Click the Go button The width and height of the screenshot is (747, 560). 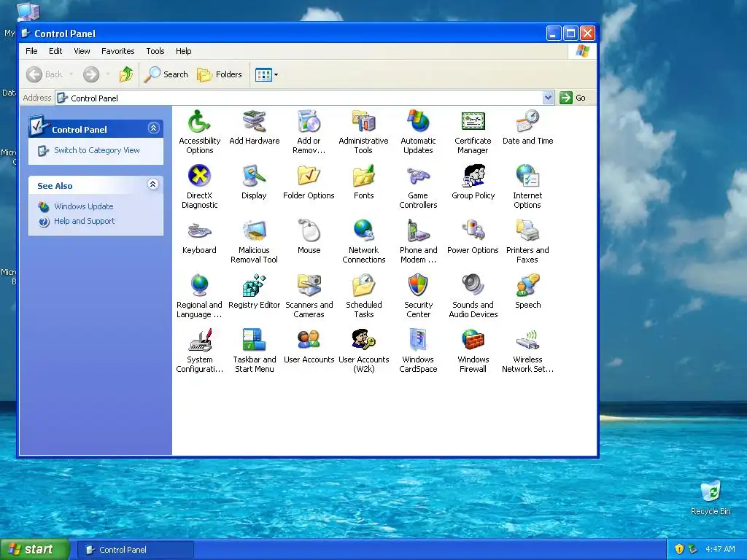point(573,98)
